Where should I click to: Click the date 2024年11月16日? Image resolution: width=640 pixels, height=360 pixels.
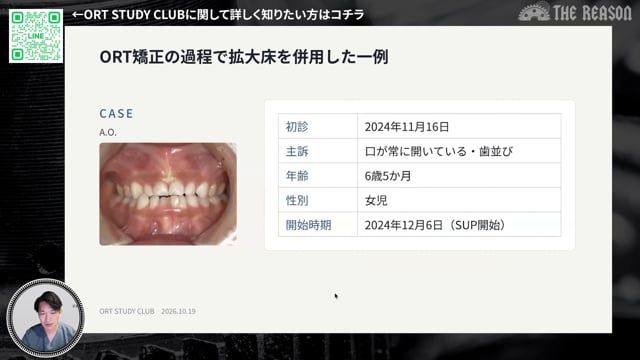pos(407,127)
